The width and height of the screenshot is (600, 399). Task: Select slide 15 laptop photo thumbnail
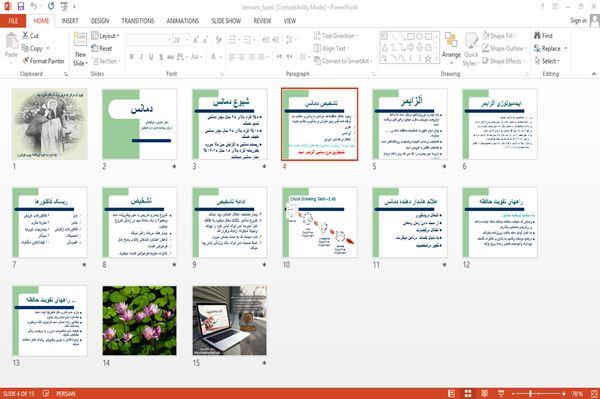(x=230, y=321)
